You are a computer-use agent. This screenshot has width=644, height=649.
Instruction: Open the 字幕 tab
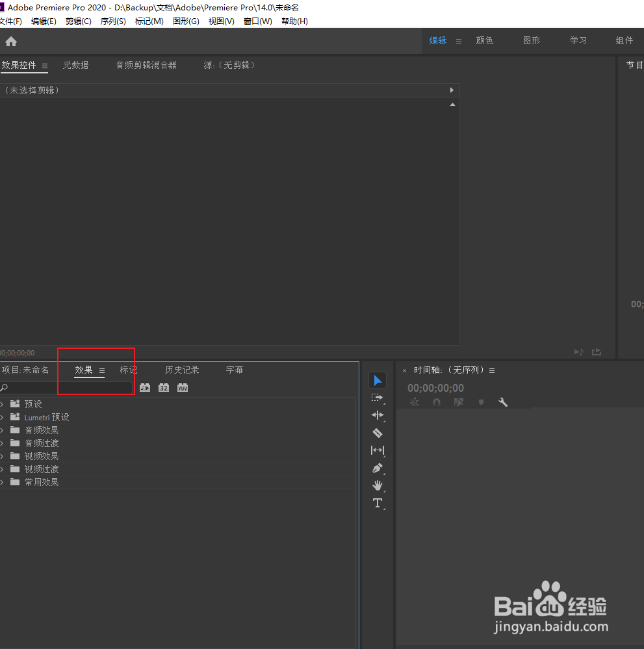coord(235,370)
